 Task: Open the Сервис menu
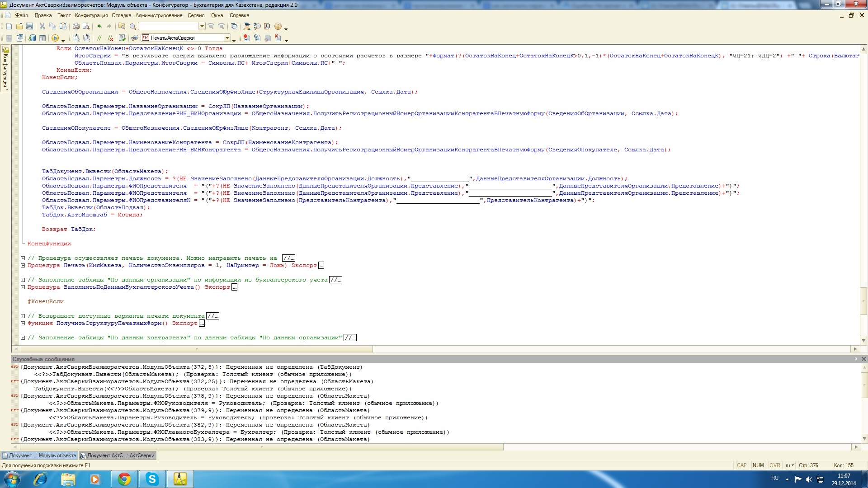[196, 15]
